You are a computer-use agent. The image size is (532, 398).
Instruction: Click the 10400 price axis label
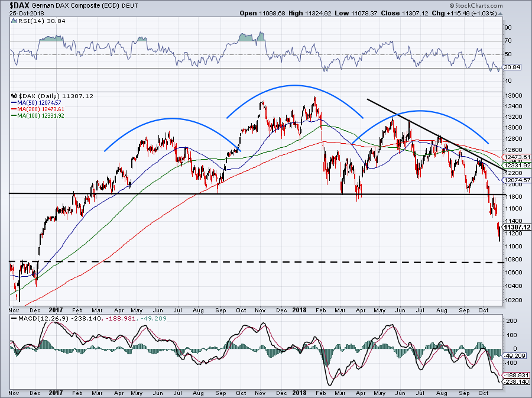[512, 286]
